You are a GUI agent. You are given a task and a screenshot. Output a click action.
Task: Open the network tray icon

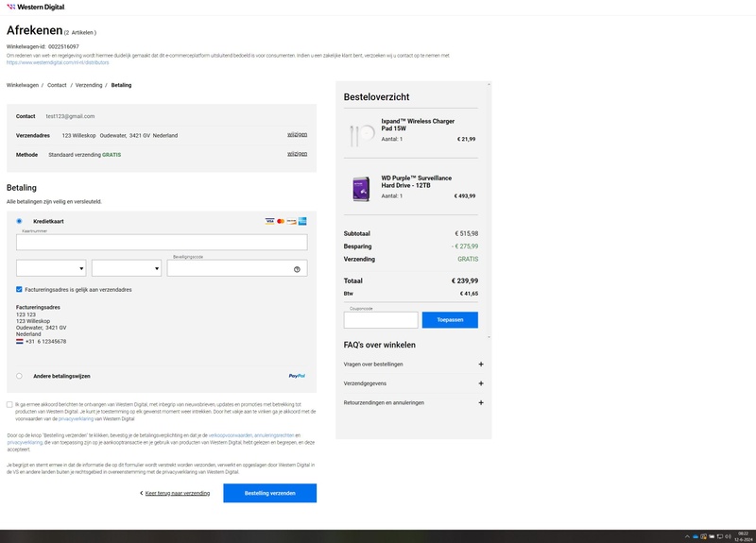[x=720, y=536]
